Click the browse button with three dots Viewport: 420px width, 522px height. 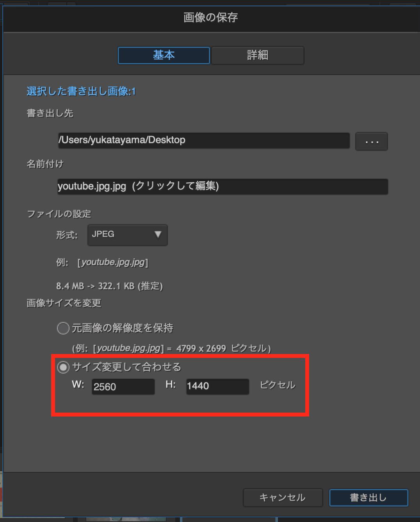[372, 141]
